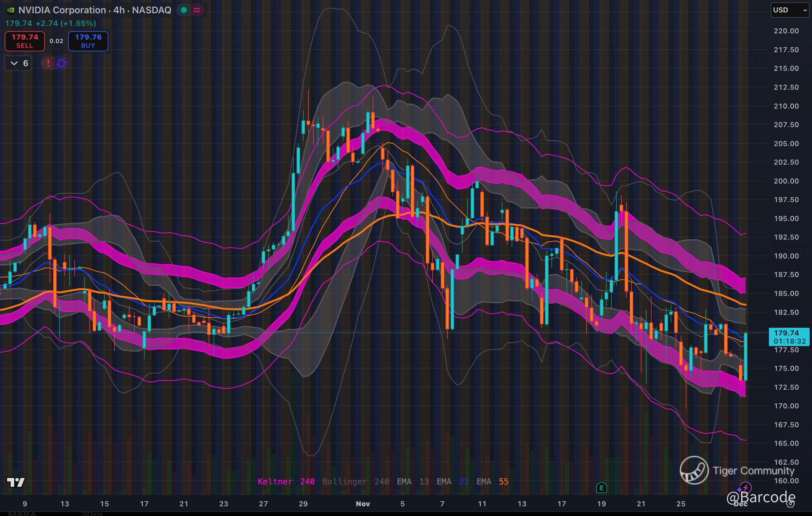The image size is (812, 516).
Task: Select the Bollinger 240 indicator label
Action: tap(356, 481)
